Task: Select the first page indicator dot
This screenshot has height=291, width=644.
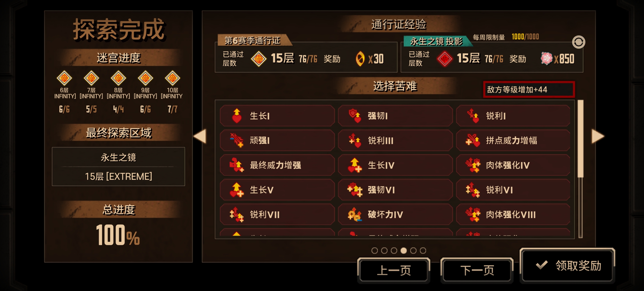Action: coord(374,251)
